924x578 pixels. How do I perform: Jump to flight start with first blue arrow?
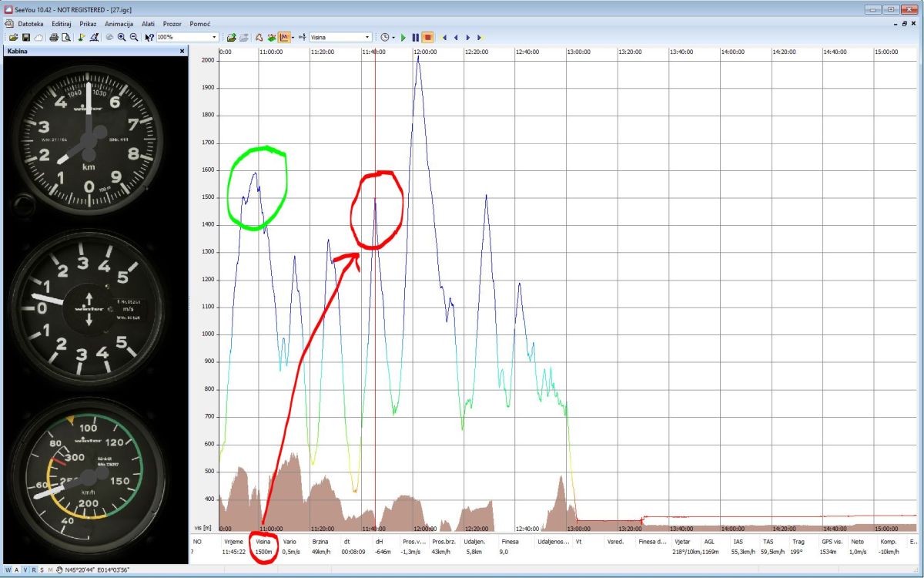coord(443,37)
